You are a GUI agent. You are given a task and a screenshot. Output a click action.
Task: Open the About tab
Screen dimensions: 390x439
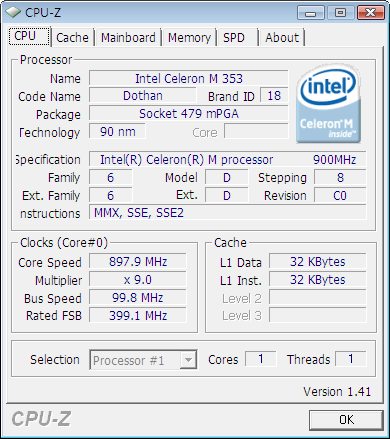point(282,37)
